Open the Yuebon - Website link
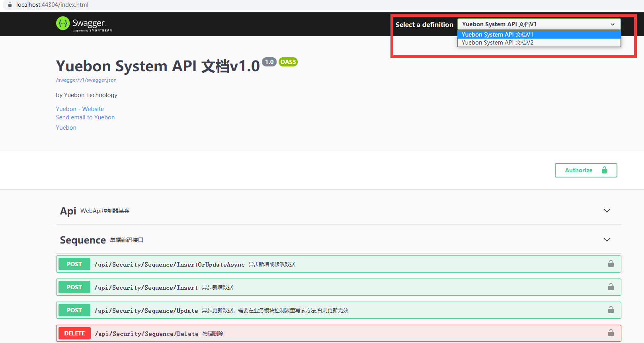The width and height of the screenshot is (644, 343). (x=80, y=109)
